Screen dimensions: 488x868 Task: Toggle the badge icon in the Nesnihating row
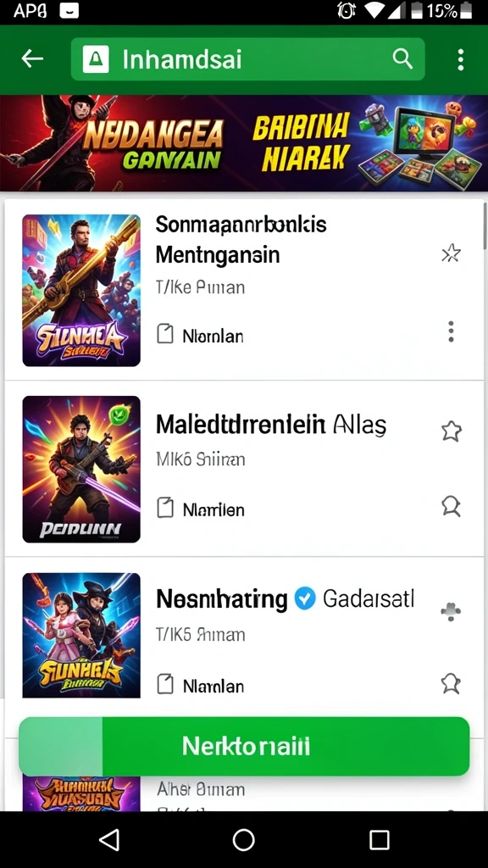point(451,684)
